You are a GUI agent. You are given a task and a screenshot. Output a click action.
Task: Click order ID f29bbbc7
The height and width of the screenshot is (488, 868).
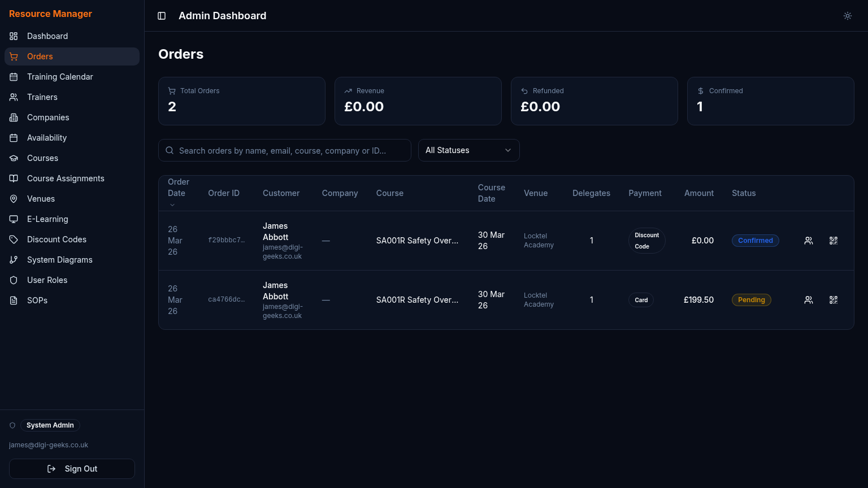tap(227, 241)
